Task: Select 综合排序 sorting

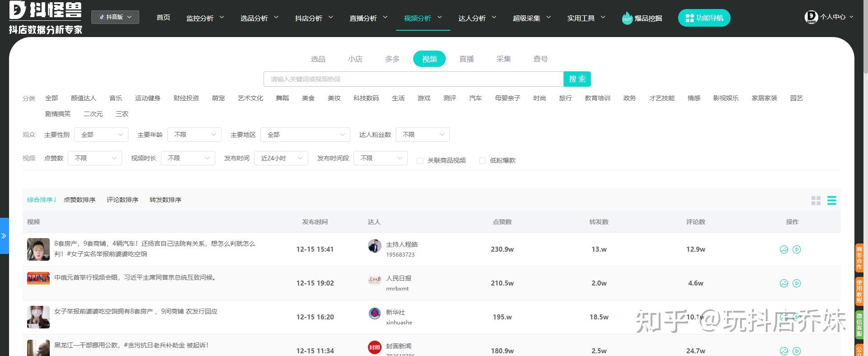Action: click(x=41, y=200)
